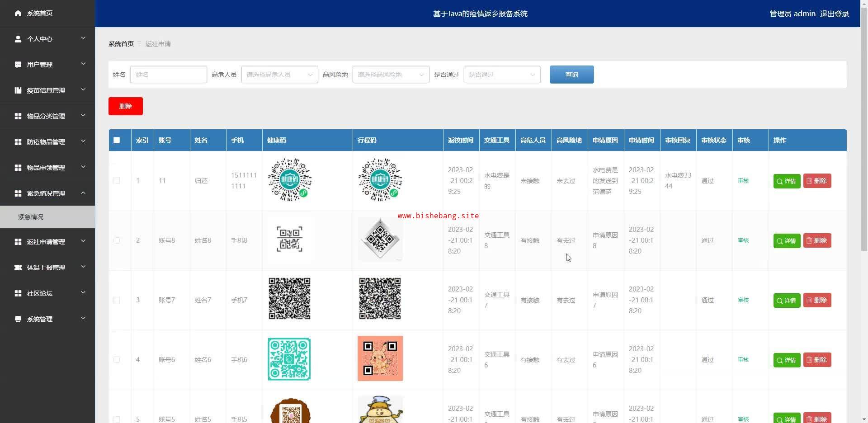This screenshot has height=423, width=868.
Task: Click the grid icon beside 防疫物品管理
Action: (x=18, y=142)
